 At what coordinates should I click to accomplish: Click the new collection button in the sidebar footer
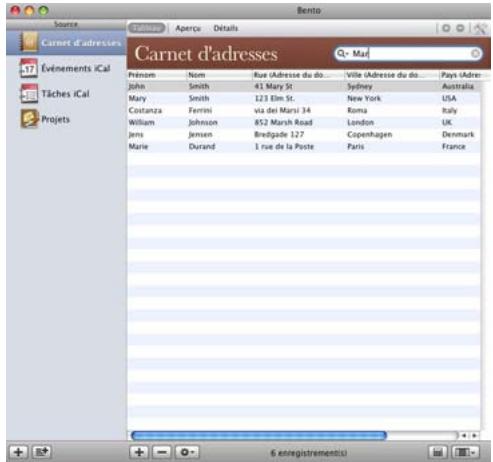[x=42, y=452]
